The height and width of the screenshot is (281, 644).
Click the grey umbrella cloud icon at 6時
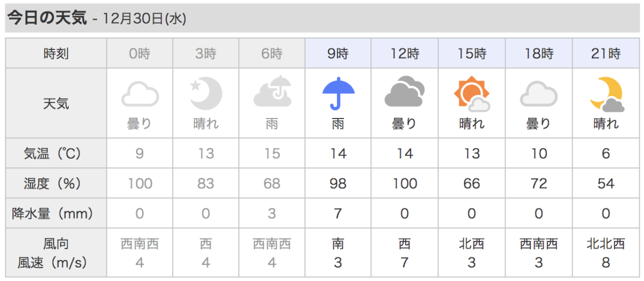(272, 92)
